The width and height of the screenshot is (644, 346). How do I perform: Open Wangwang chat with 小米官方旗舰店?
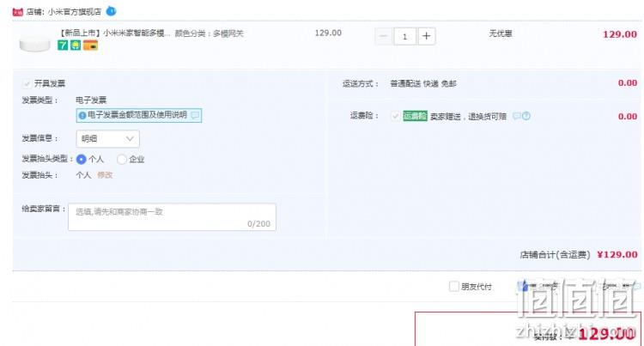(111, 11)
